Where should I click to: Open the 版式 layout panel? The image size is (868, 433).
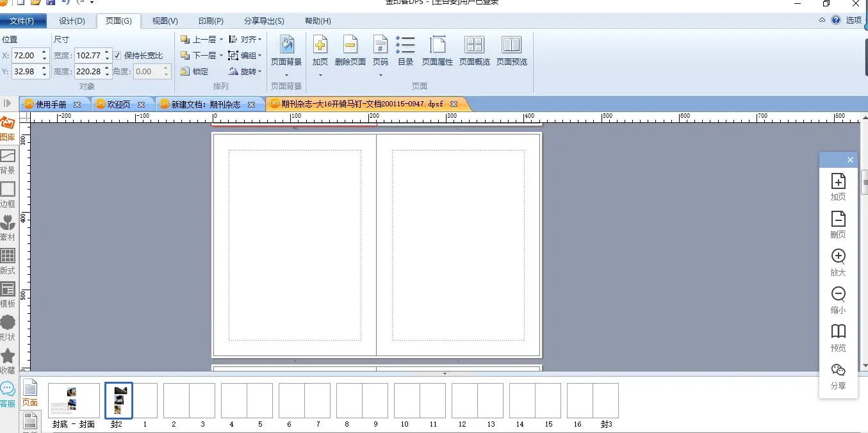[x=7, y=262]
